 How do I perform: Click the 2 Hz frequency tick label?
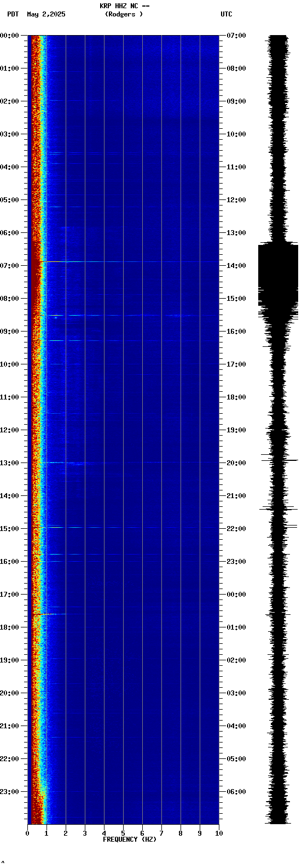pos(66,833)
